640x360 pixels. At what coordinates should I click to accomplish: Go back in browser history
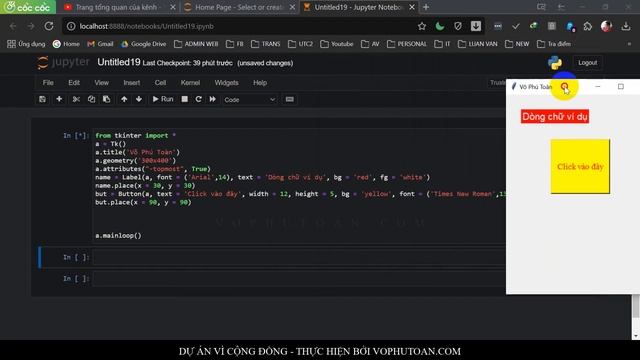point(13,26)
